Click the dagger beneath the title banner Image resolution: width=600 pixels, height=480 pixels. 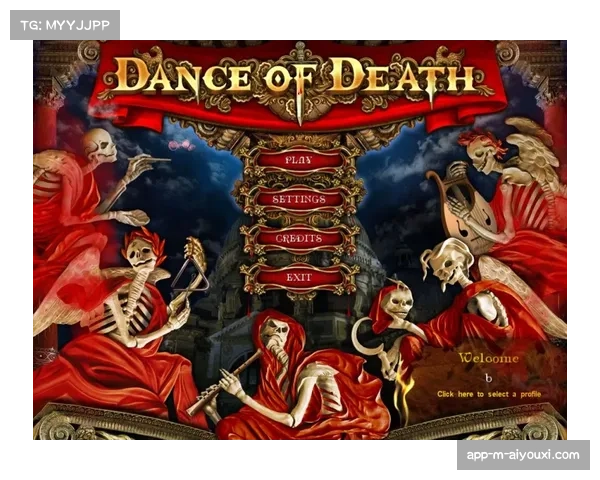coord(299,110)
